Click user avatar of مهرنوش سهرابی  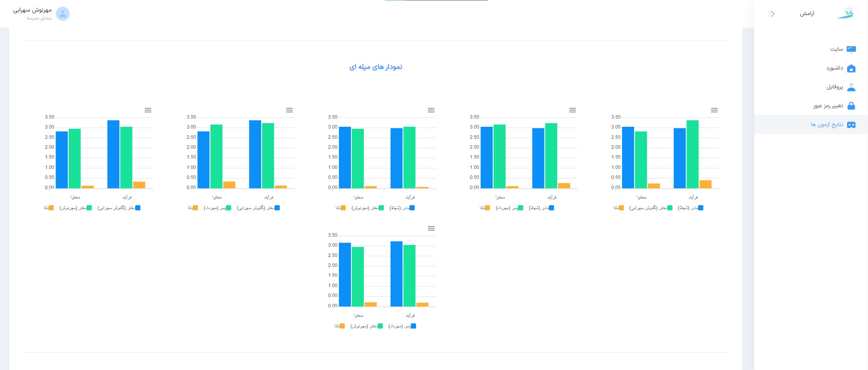pos(63,14)
